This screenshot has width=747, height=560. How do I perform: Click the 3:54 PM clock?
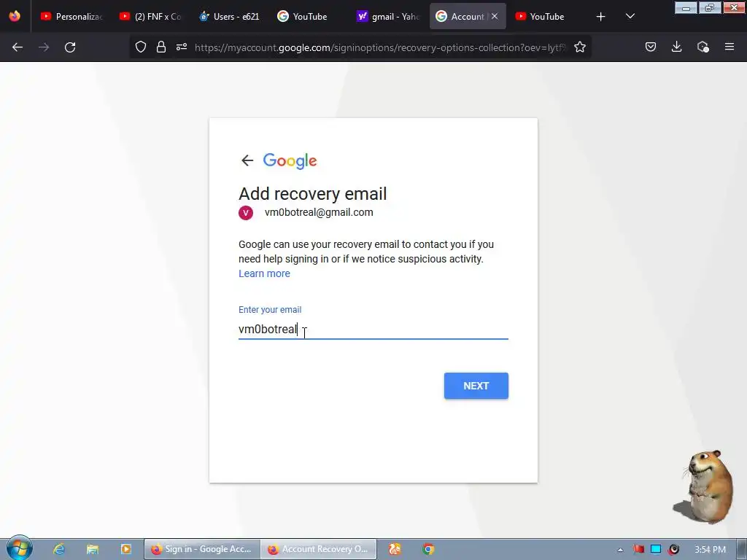710,550
